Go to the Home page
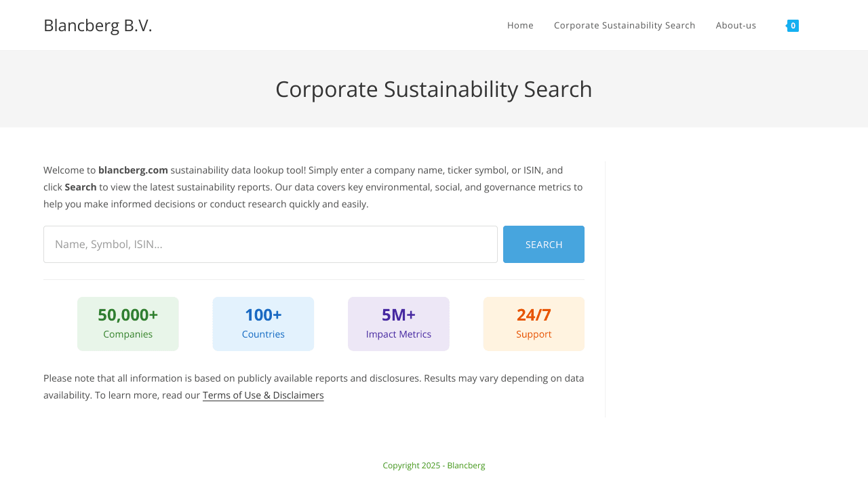Image resolution: width=868 pixels, height=488 pixels. [x=520, y=25]
